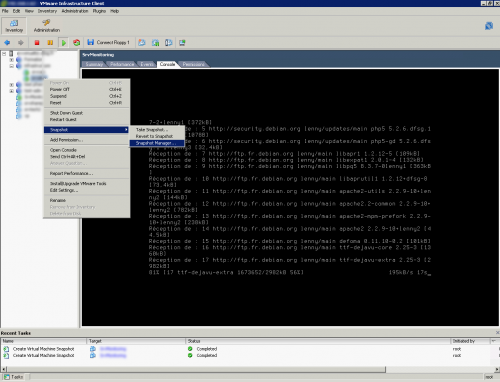Open the Inventory view button
Image resolution: width=500 pixels, height=382 pixels.
coord(14,26)
